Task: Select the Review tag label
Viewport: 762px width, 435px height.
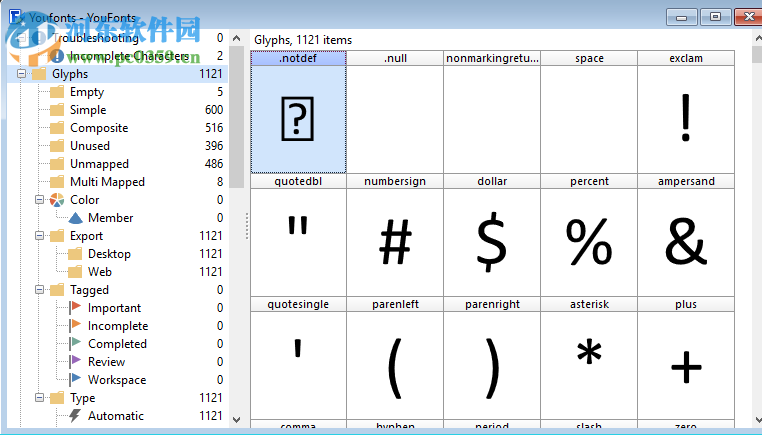Action: pyautogui.click(x=106, y=362)
